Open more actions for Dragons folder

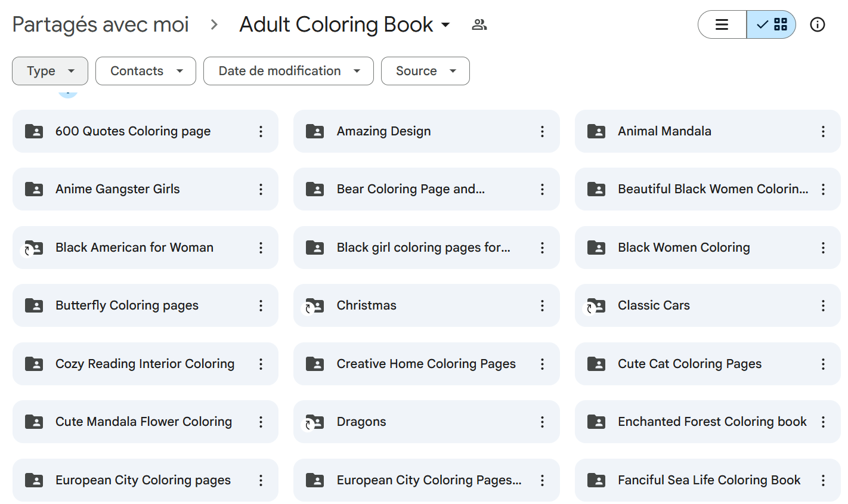click(541, 422)
